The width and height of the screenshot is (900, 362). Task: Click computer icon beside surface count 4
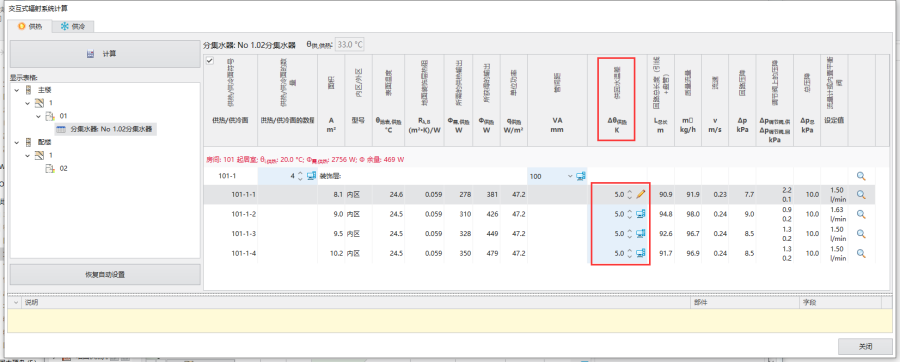click(311, 176)
